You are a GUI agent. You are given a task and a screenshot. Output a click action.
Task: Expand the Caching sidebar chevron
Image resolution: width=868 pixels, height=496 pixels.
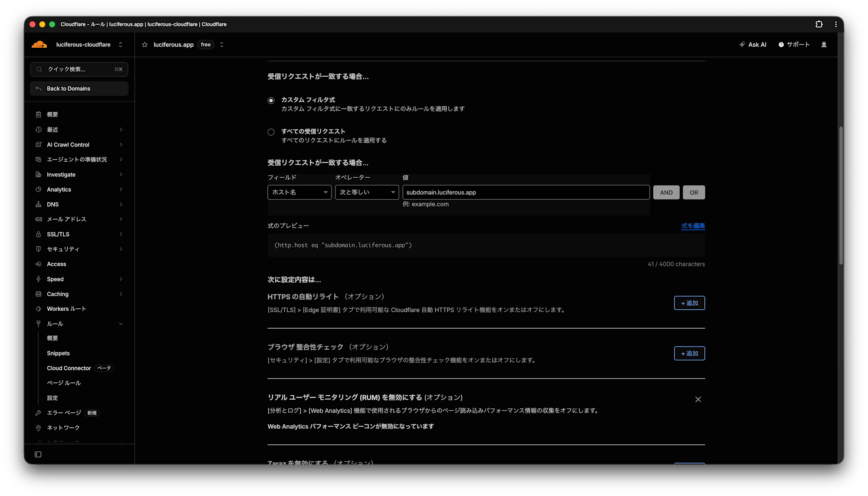(121, 294)
